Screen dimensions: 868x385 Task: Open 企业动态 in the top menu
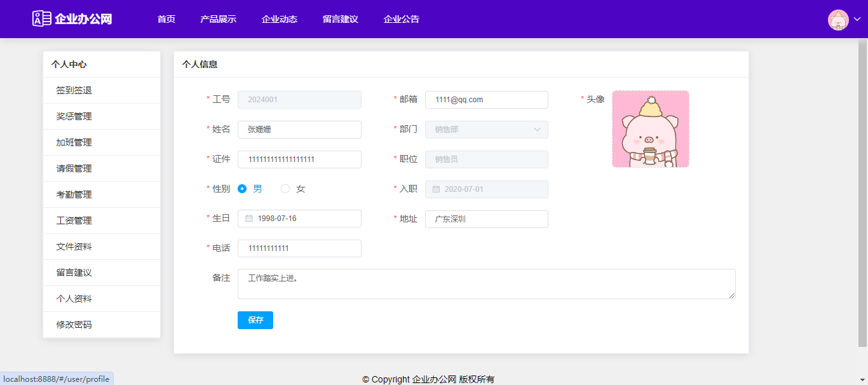(x=279, y=19)
